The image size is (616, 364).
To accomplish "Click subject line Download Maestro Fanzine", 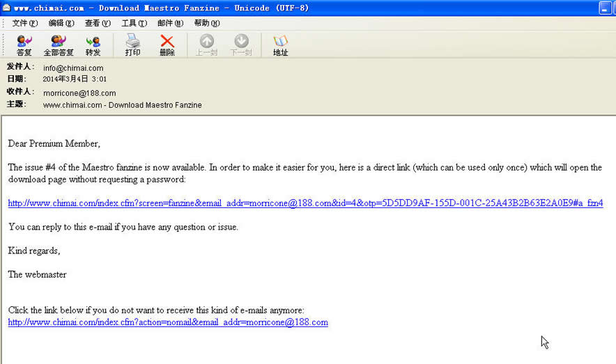I will tap(122, 105).
